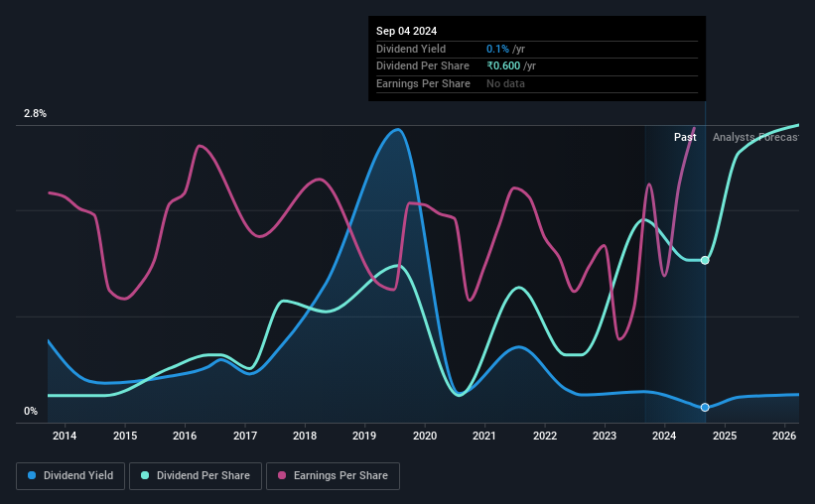The height and width of the screenshot is (504, 815).
Task: Select the blue Dividend Yield data point marker
Action: (x=705, y=408)
